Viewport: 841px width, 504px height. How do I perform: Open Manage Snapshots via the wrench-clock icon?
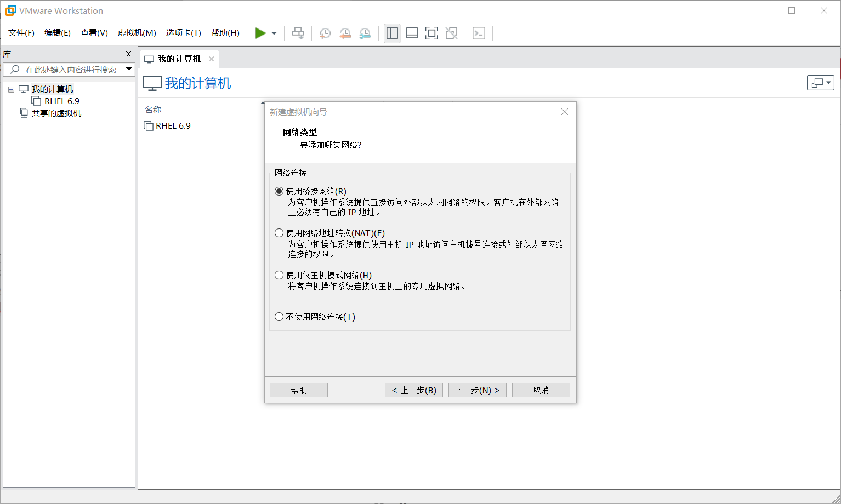click(365, 33)
